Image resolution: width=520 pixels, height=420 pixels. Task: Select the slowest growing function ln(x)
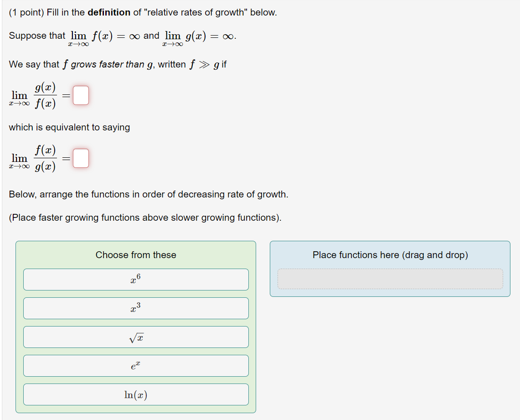click(x=135, y=394)
